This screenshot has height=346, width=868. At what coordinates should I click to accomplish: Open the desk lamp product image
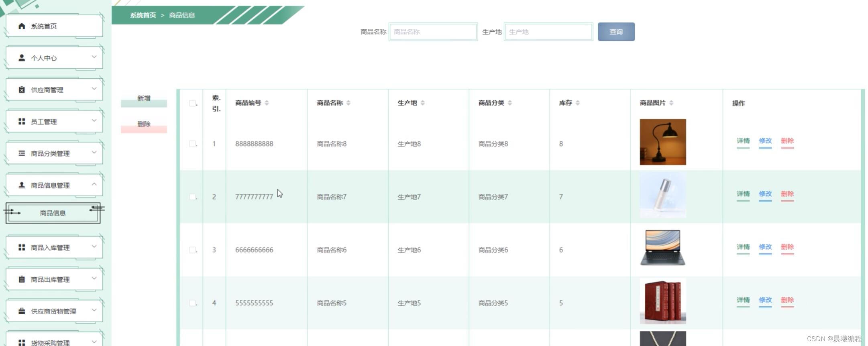click(x=663, y=142)
